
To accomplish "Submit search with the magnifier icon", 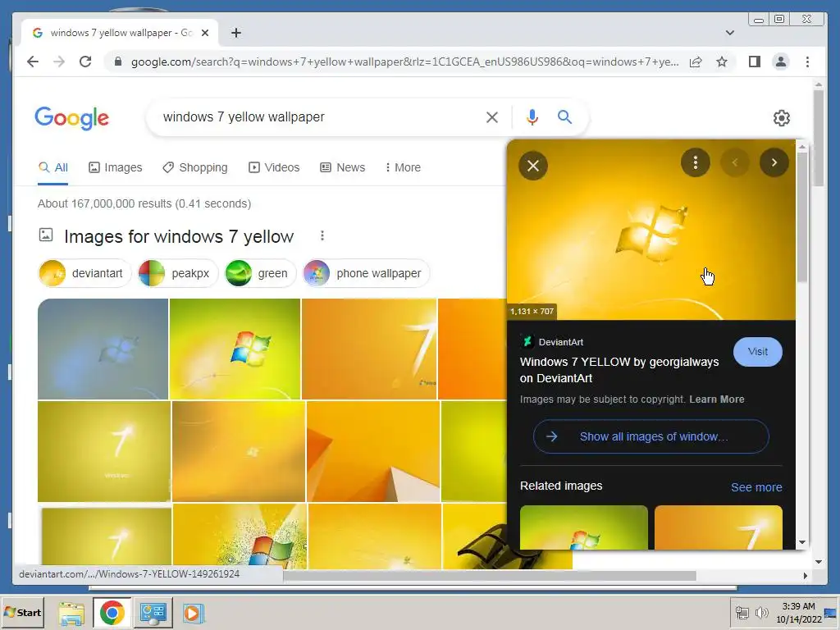I will pyautogui.click(x=564, y=116).
